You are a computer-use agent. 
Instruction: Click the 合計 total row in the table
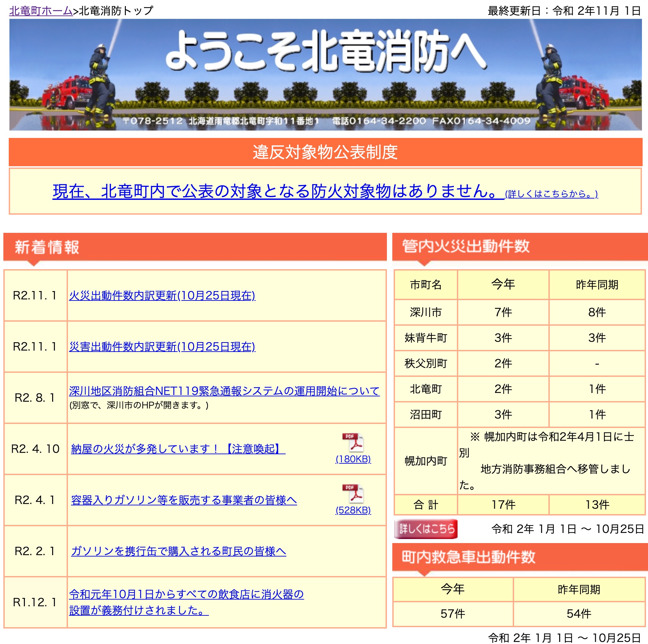click(426, 504)
